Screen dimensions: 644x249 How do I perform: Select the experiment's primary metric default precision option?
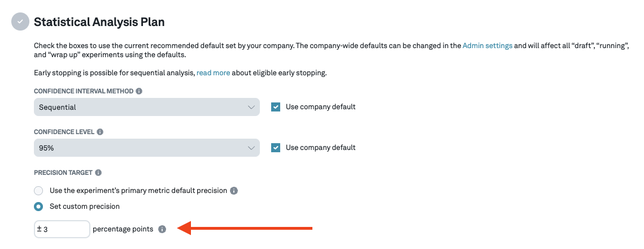point(38,191)
